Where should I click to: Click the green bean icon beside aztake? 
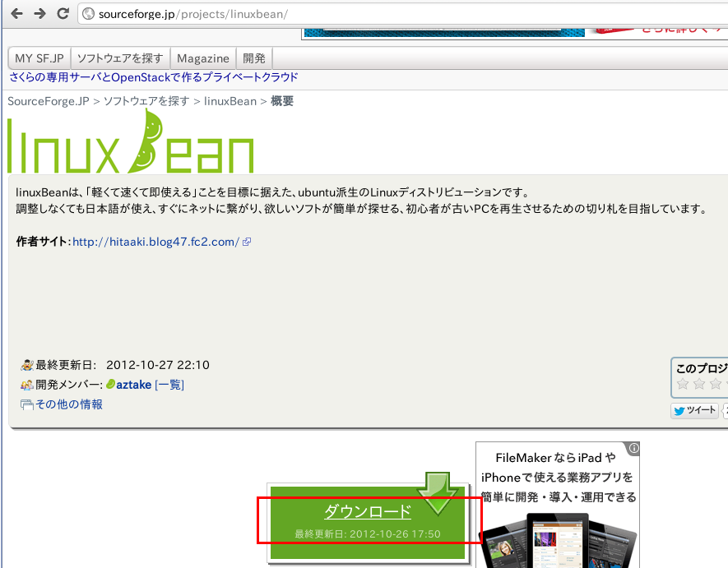click(x=113, y=385)
